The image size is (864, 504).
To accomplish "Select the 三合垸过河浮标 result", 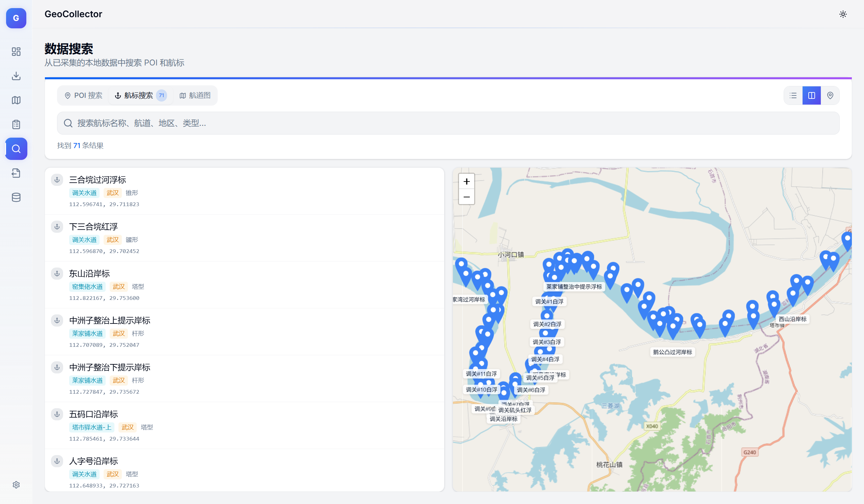I will (x=98, y=179).
